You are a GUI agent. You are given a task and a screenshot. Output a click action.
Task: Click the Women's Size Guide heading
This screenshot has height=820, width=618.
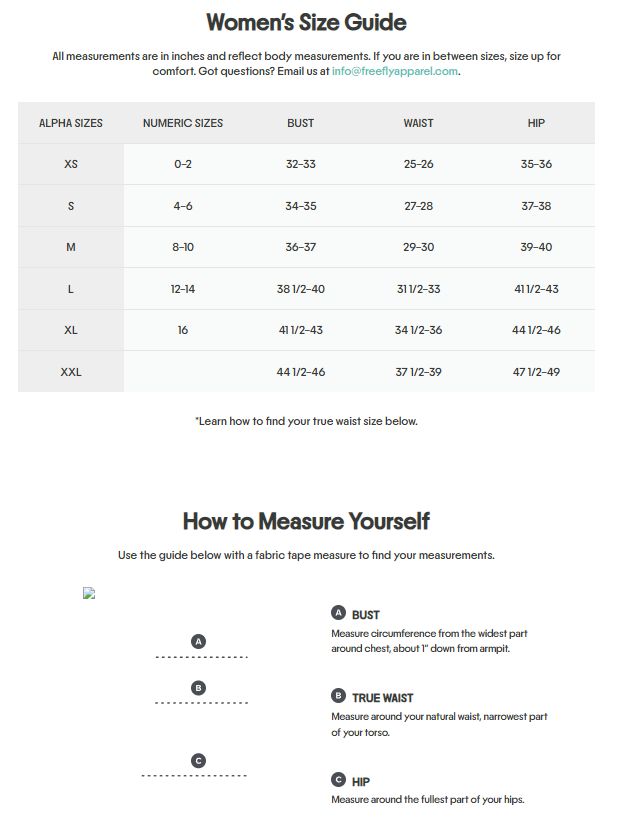click(306, 23)
